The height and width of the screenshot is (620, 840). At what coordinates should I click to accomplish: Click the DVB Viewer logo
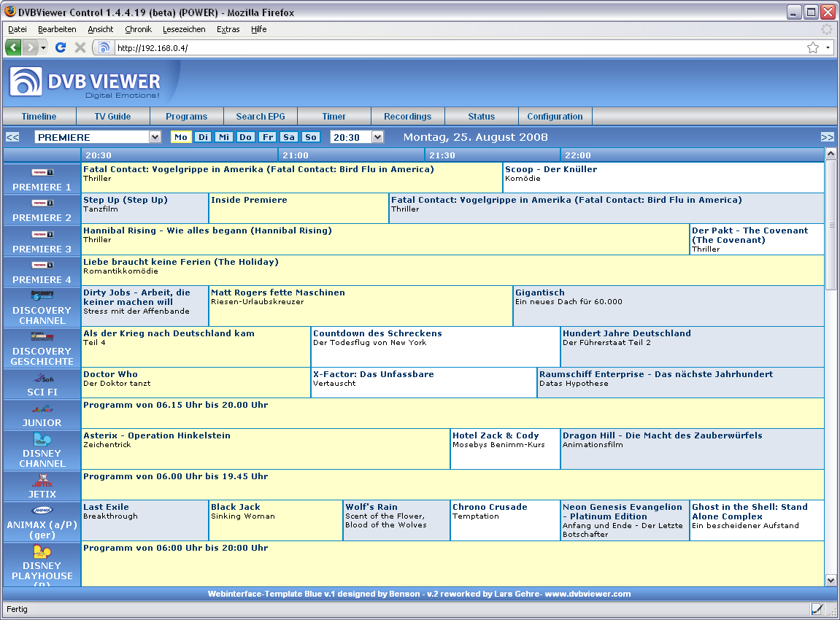click(85, 82)
